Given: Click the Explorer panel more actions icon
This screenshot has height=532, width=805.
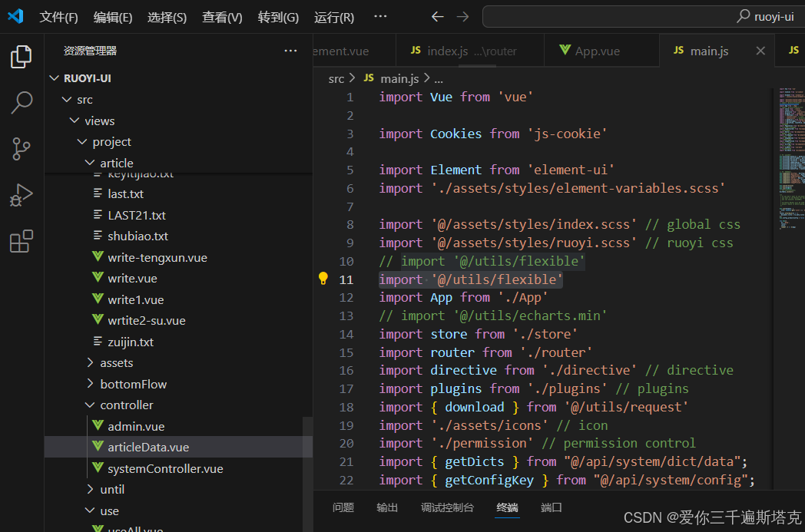Looking at the screenshot, I should tap(290, 51).
